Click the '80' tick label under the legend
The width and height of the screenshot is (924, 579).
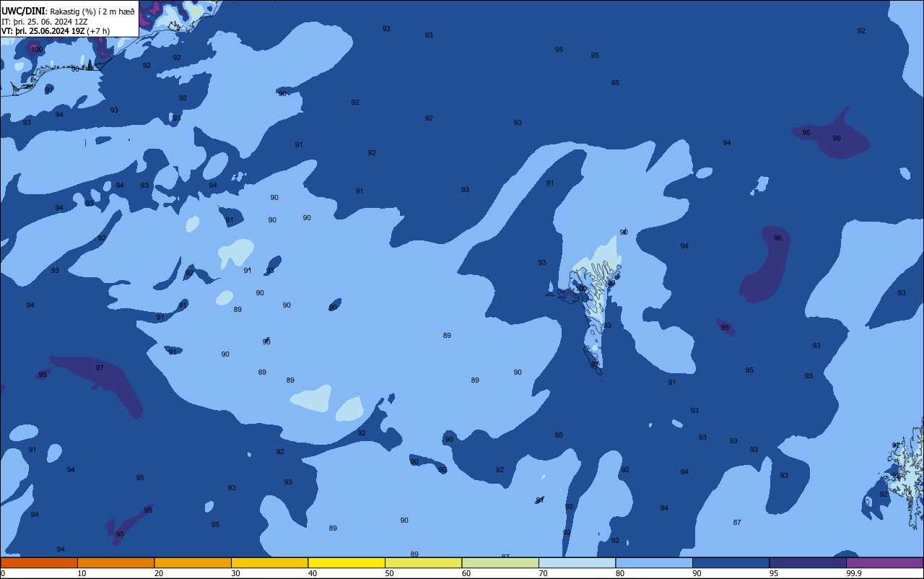[620, 573]
